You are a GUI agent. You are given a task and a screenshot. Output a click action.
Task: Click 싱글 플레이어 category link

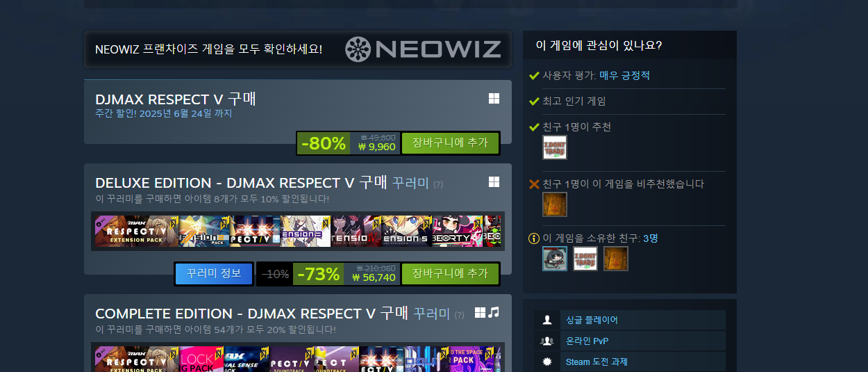(592, 320)
